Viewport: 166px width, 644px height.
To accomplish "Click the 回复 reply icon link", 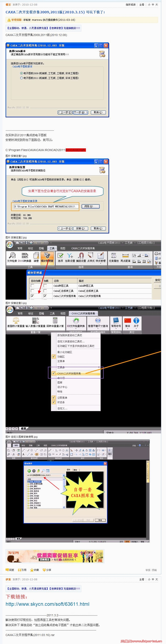I will [x=10, y=570].
